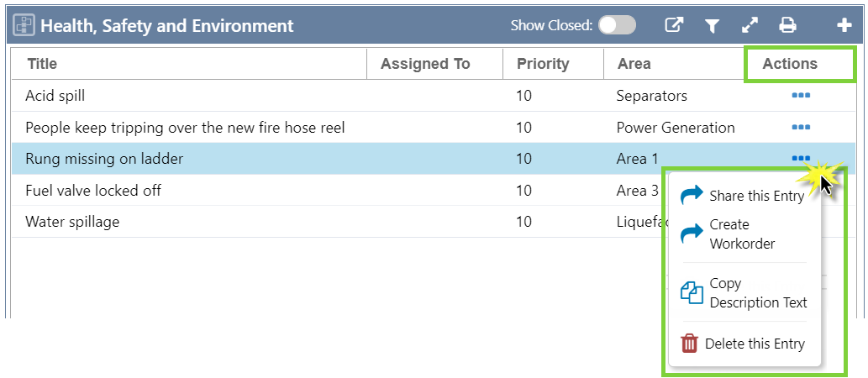The height and width of the screenshot is (378, 868).
Task: Expand panel to fullscreen icon
Action: (x=750, y=25)
